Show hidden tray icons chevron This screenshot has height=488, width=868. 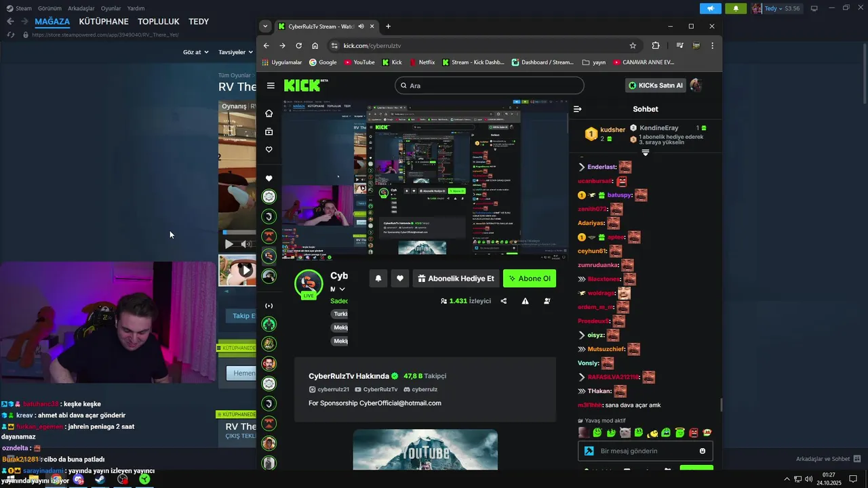787,479
